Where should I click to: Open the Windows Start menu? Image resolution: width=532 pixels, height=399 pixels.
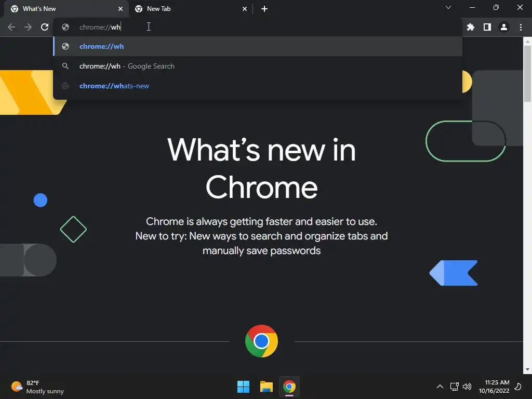(x=243, y=387)
